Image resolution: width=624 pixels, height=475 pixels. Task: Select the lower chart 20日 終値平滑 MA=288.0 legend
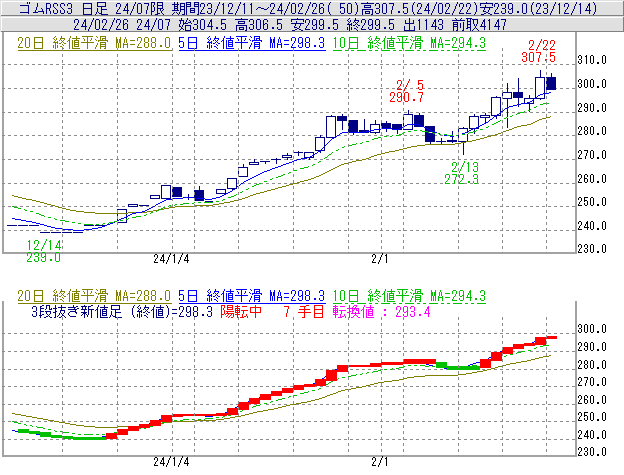pos(94,296)
